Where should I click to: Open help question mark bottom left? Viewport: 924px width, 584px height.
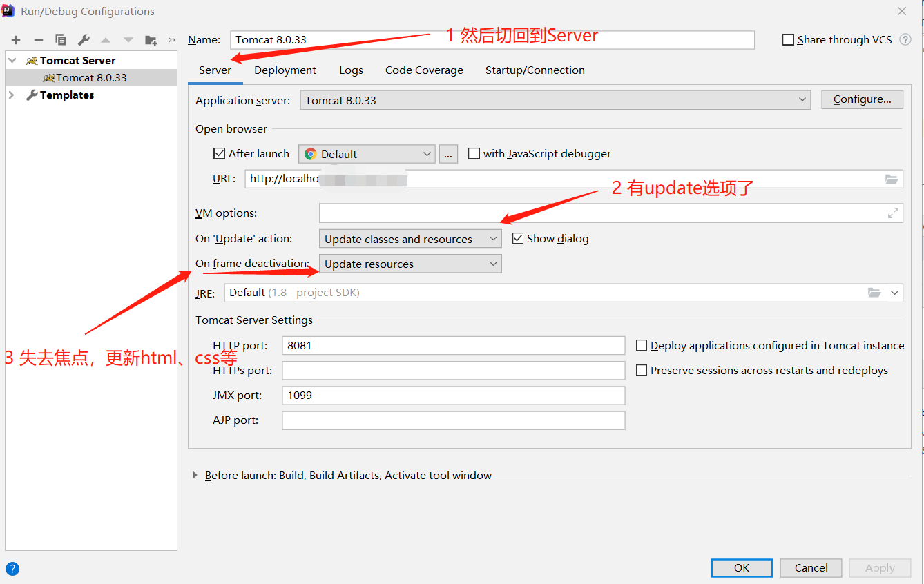(x=12, y=569)
